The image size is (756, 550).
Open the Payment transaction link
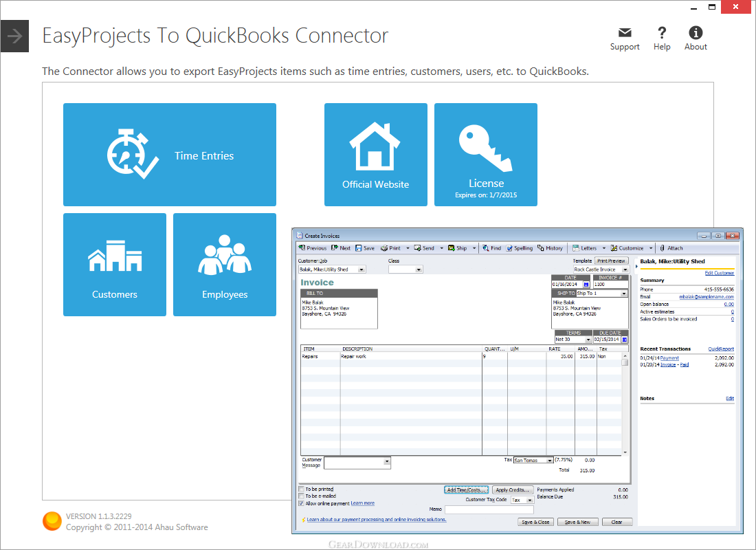669,358
